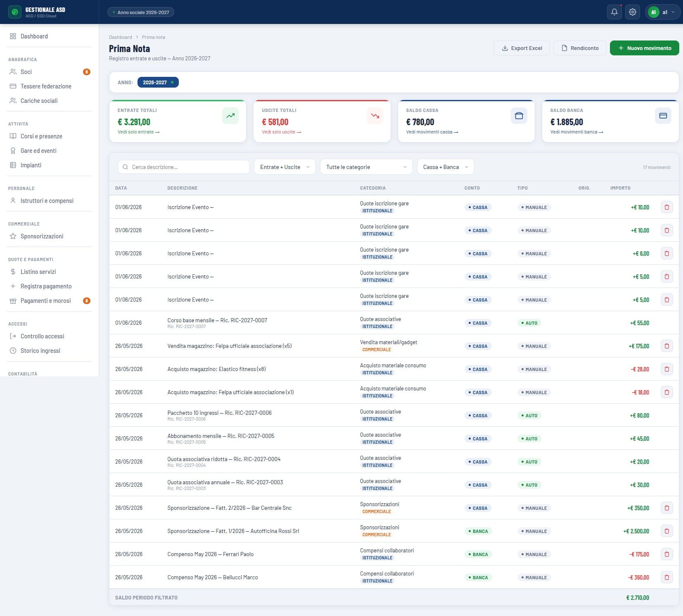Follow the Vedi movimenti cassa link

pos(432,132)
